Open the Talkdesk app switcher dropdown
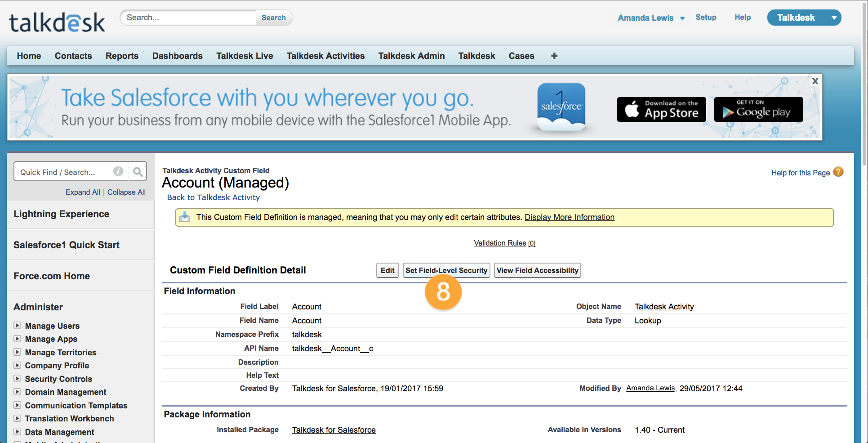Screen dimensions: 868x443 click(x=834, y=18)
